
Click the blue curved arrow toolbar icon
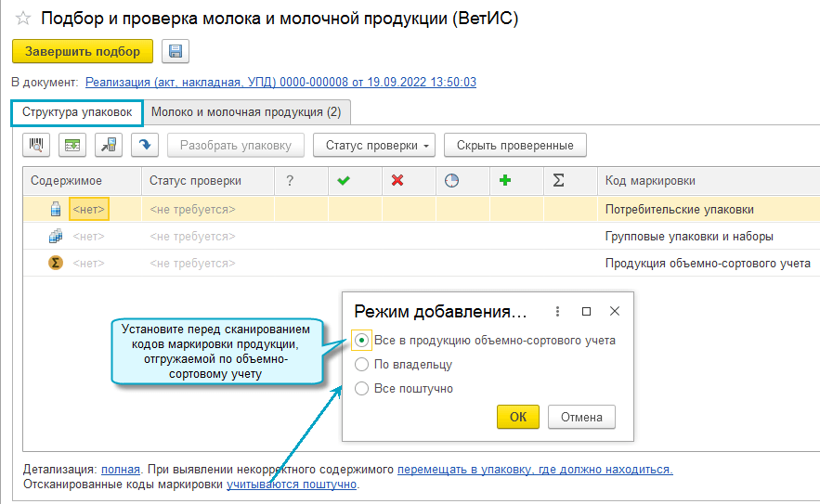(x=144, y=145)
